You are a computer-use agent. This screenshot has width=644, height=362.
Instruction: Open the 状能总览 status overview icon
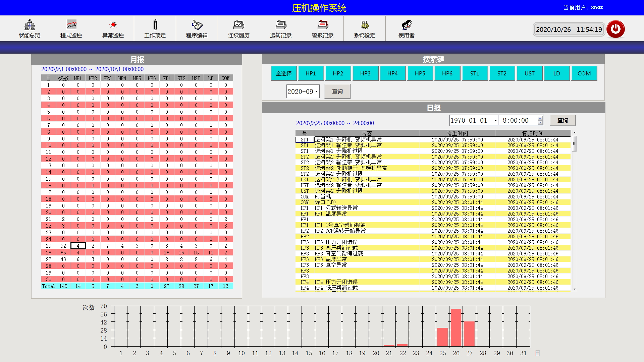(30, 29)
